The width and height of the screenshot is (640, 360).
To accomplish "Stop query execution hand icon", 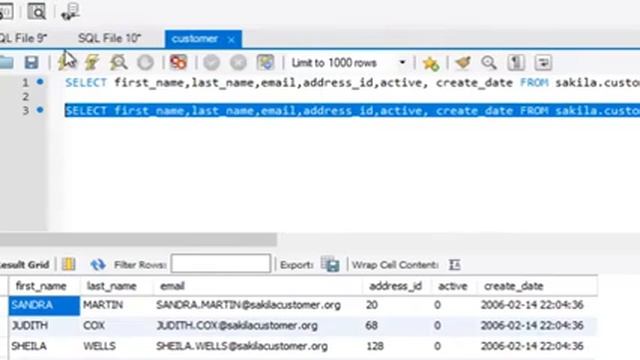I will pyautogui.click(x=145, y=62).
